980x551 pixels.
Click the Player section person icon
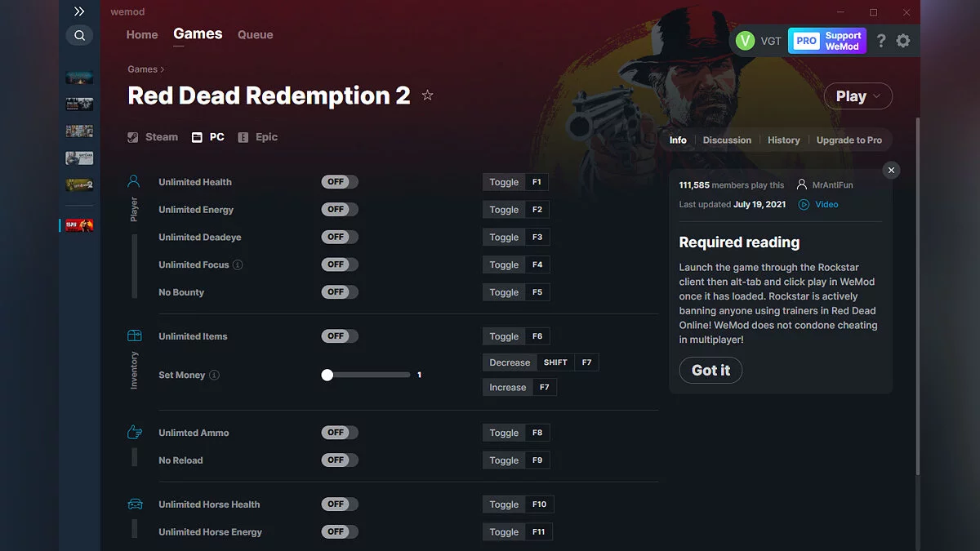(x=134, y=181)
